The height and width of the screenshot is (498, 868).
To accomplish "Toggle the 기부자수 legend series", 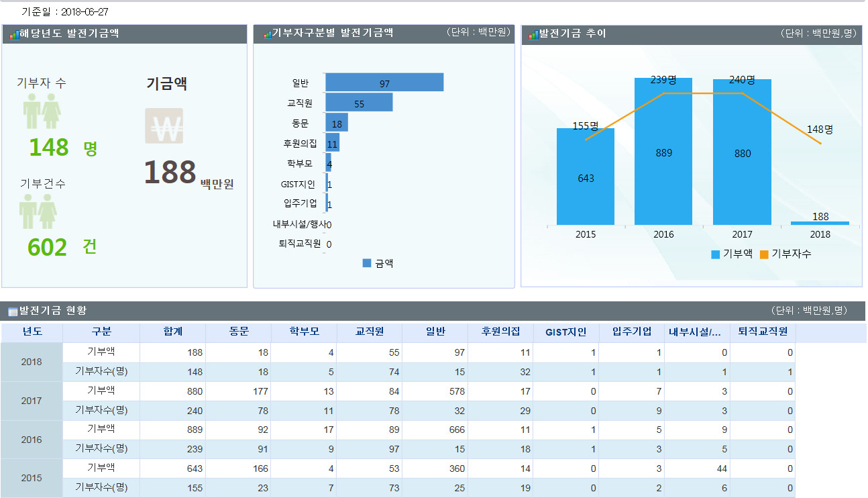I will click(785, 254).
